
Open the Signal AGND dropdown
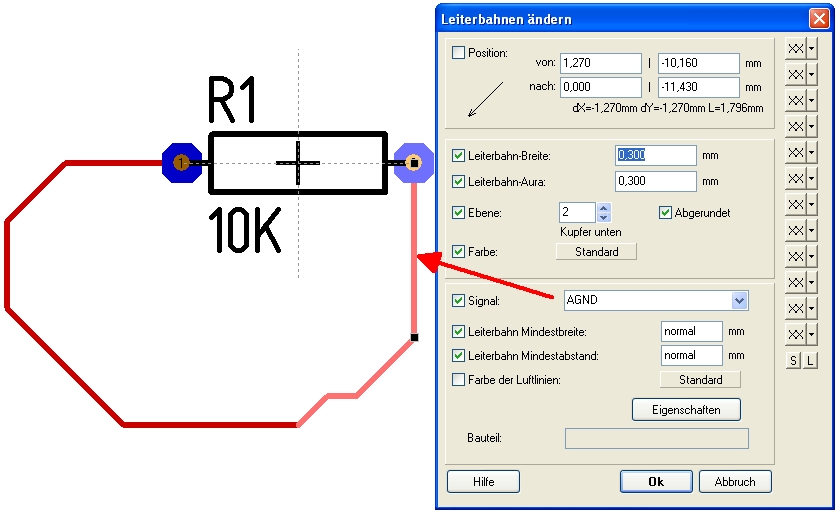coord(739,300)
